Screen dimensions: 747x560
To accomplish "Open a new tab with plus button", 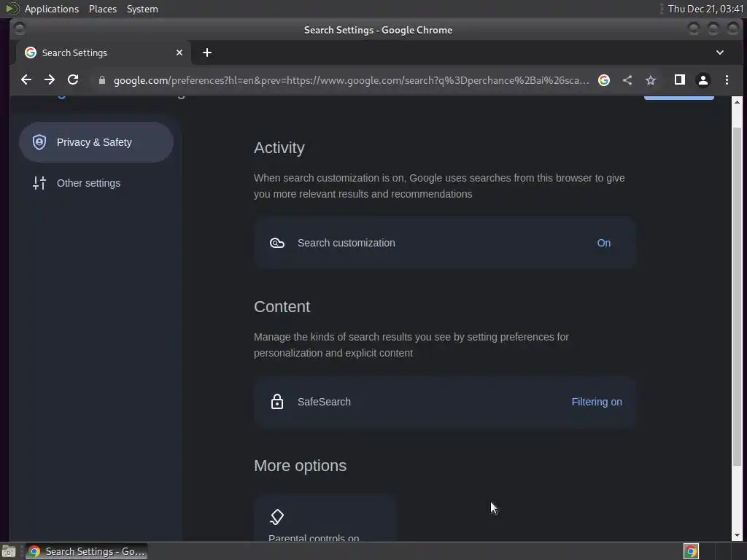I will [x=207, y=52].
